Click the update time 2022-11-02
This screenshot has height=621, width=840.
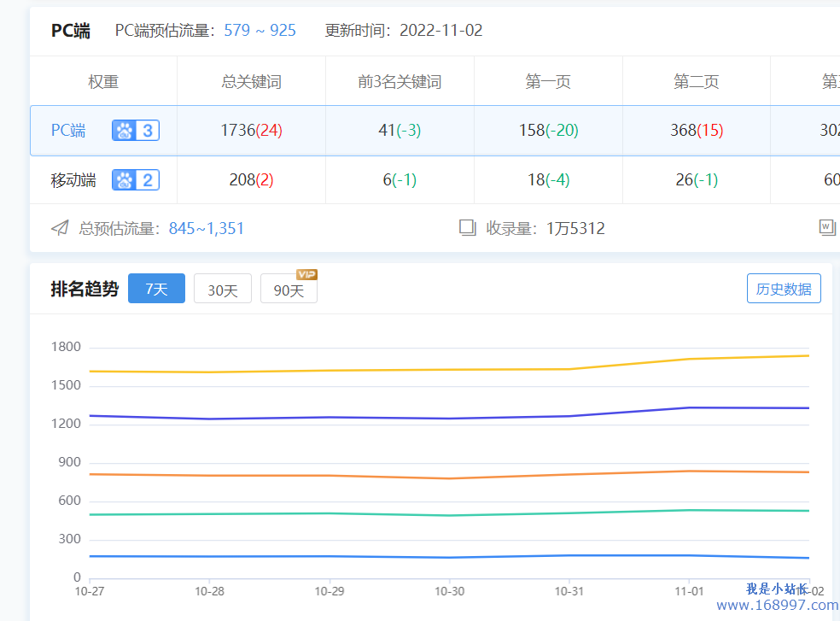(440, 30)
